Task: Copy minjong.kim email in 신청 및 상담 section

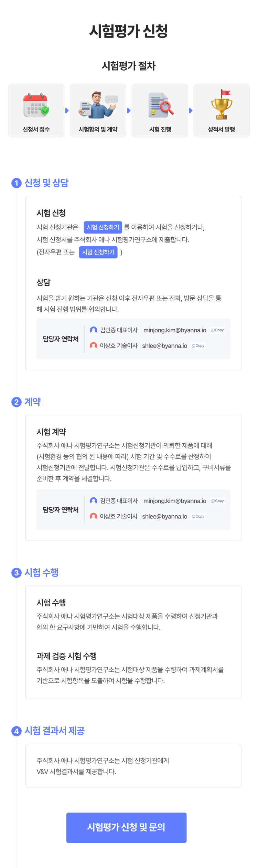Action: (x=218, y=330)
